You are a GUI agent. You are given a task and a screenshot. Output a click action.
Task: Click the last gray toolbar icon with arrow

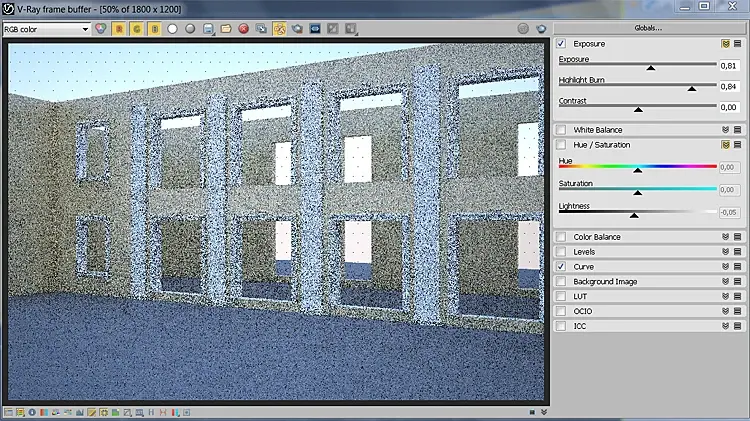[x=351, y=29]
